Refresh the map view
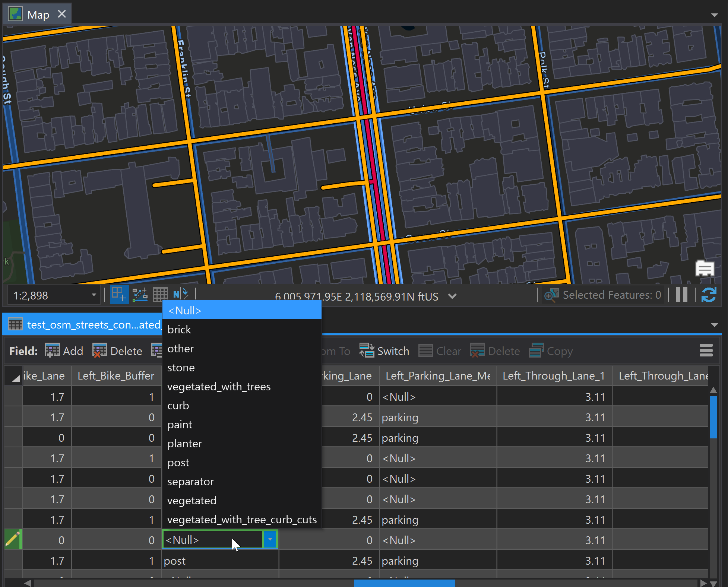Screen dimensions: 728x587 click(709, 295)
